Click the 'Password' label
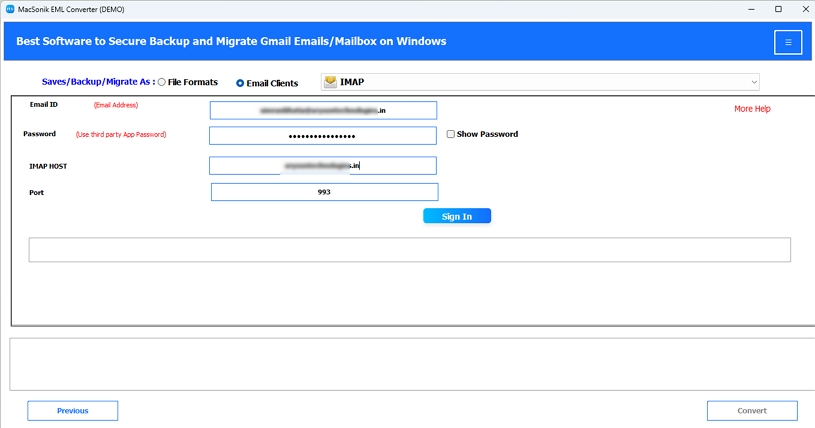The width and height of the screenshot is (815, 428). click(x=40, y=134)
